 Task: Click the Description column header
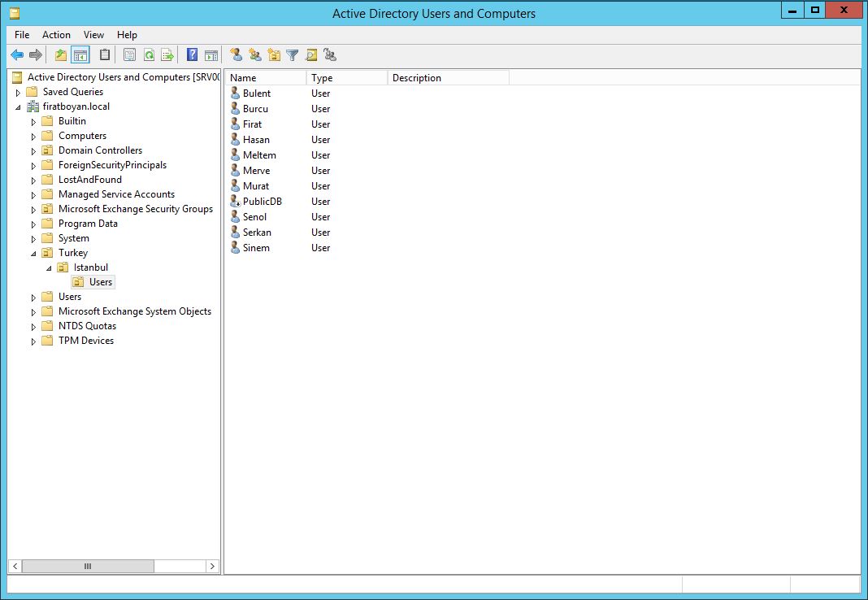coord(448,78)
